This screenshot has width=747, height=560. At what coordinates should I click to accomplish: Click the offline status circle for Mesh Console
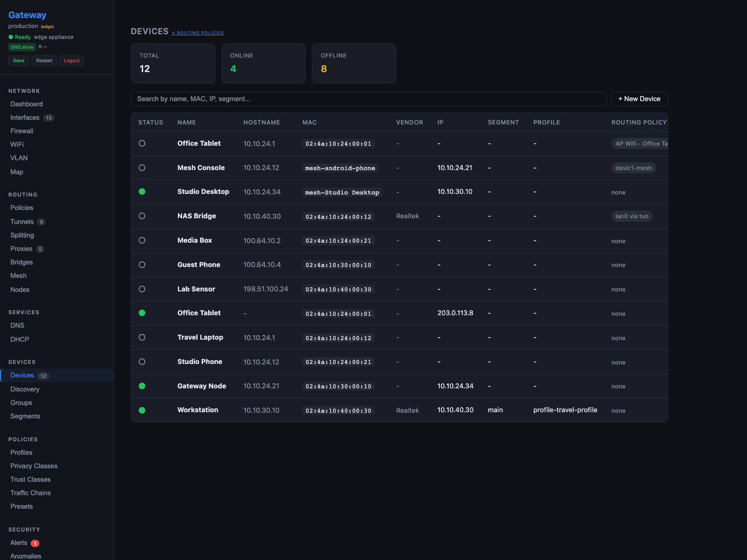point(142,168)
